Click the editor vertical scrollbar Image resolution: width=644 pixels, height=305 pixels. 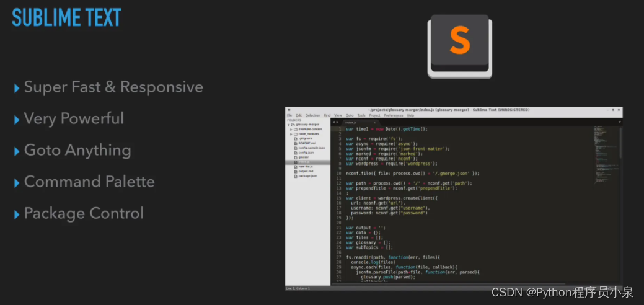pos(620,142)
